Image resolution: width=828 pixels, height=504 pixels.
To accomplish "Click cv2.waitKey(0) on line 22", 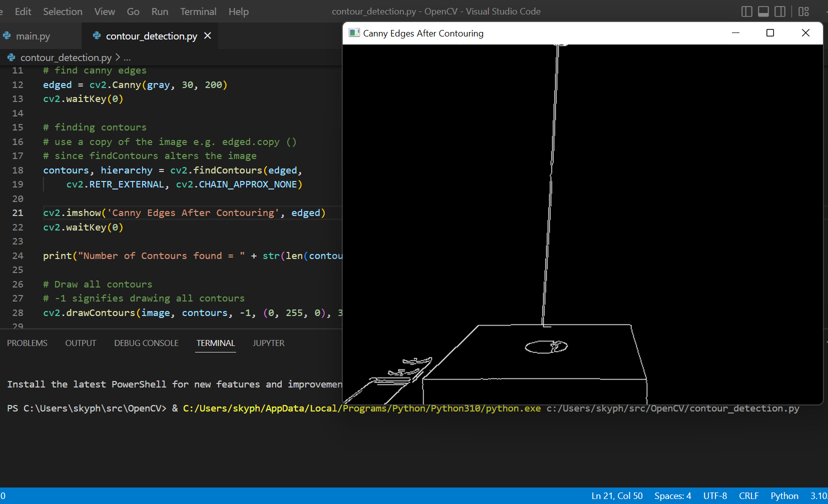I will pyautogui.click(x=83, y=227).
